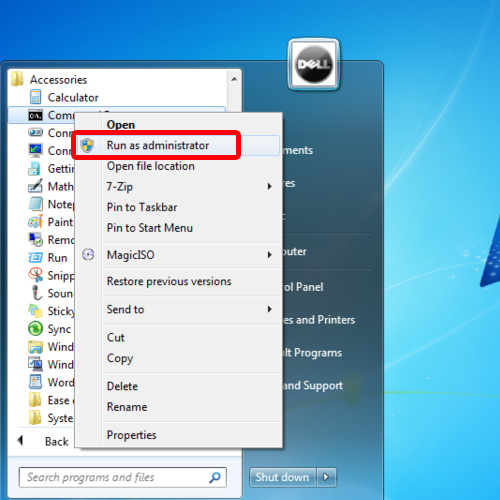This screenshot has height=500, width=500.
Task: Launch Paint from its icon
Action: pos(35,222)
